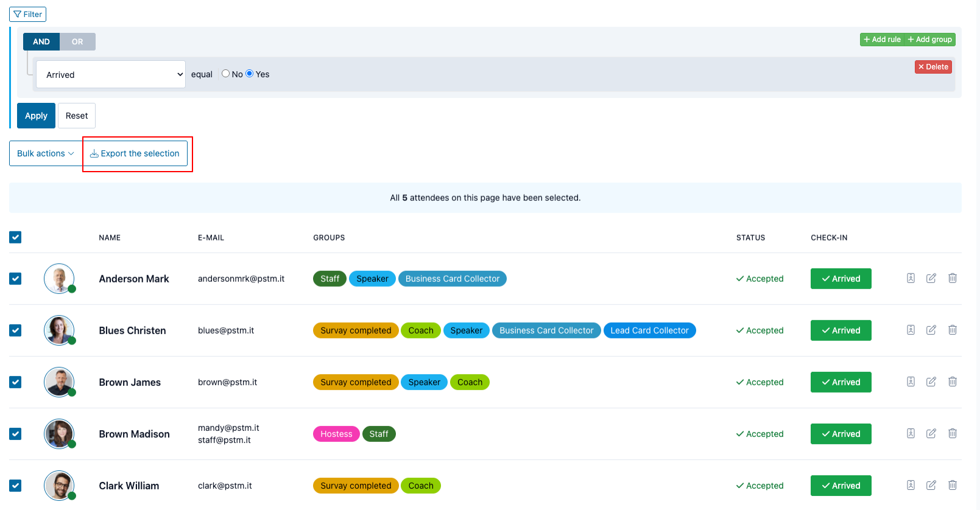Edit Blues Christen's attendee record
The width and height of the screenshot is (980, 510).
[x=931, y=330]
